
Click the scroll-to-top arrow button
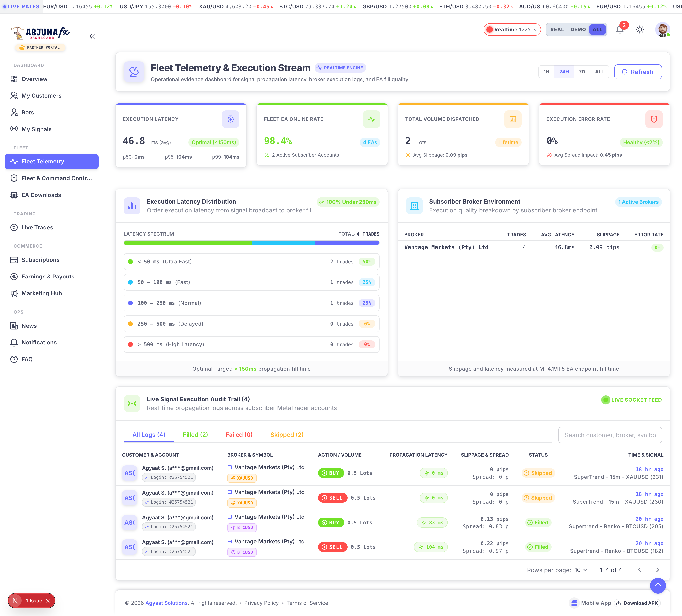tap(658, 585)
